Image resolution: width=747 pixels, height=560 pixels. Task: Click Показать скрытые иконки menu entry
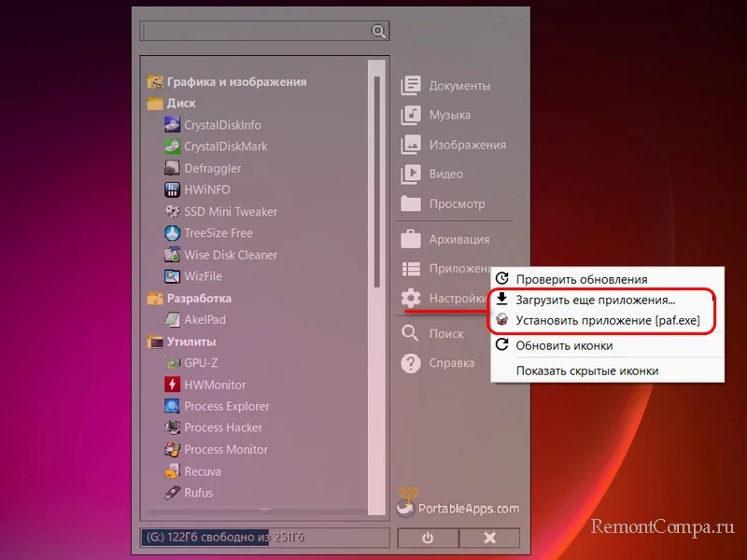(586, 371)
